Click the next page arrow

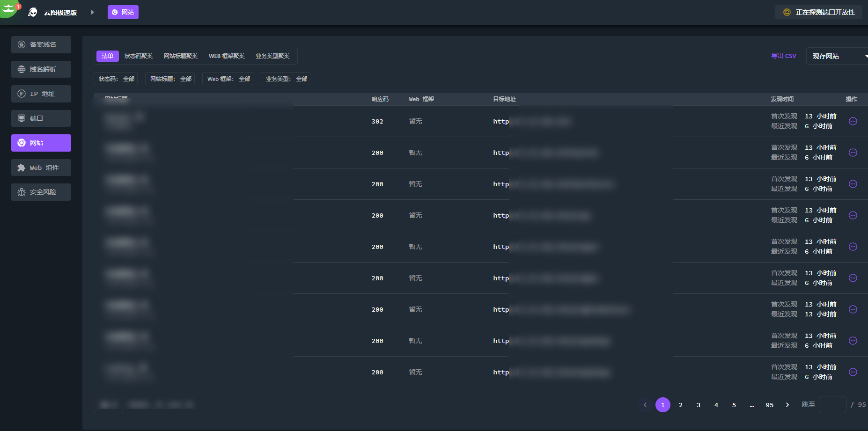pos(787,405)
